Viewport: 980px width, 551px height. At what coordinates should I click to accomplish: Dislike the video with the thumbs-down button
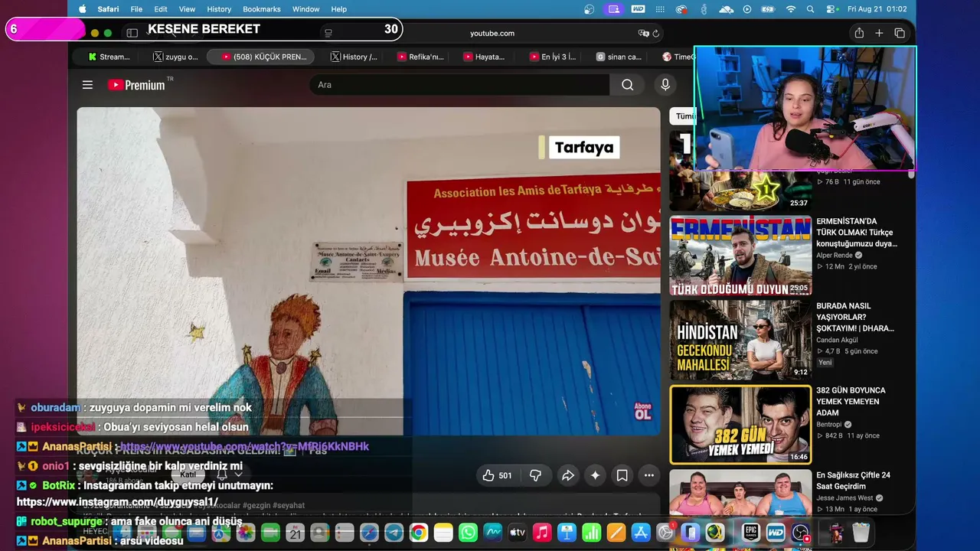tap(536, 475)
